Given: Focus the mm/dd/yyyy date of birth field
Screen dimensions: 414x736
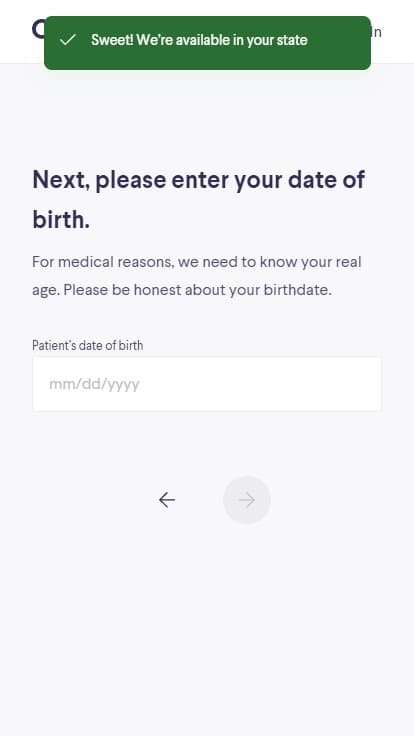Looking at the screenshot, I should [207, 384].
